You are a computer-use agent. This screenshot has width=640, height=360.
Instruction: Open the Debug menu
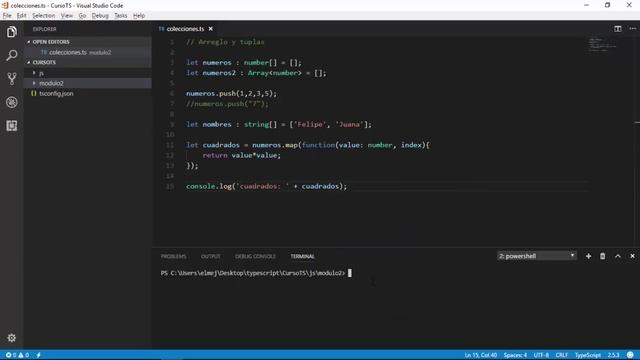coord(100,16)
